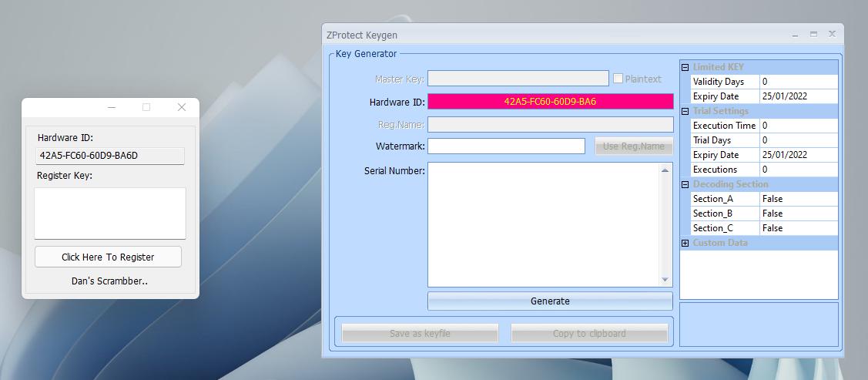Click the Section_C property label
This screenshot has width=868, height=380.
point(713,228)
